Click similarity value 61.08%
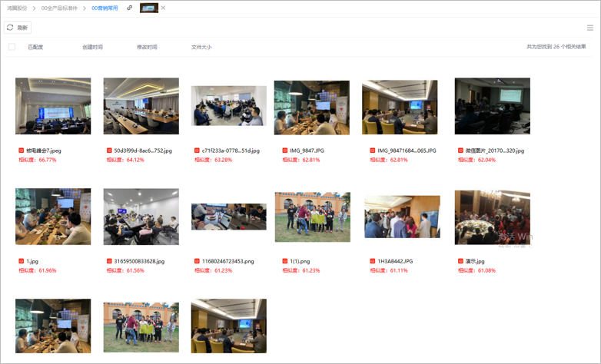 pyautogui.click(x=486, y=270)
